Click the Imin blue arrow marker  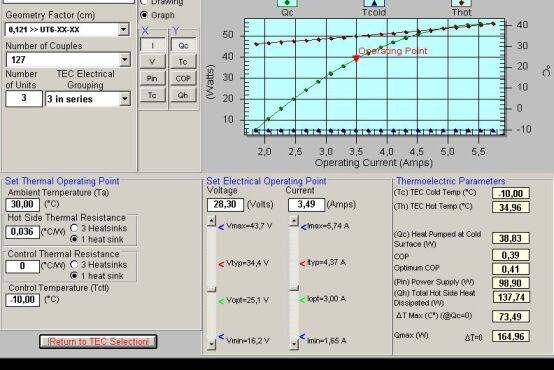(302, 336)
